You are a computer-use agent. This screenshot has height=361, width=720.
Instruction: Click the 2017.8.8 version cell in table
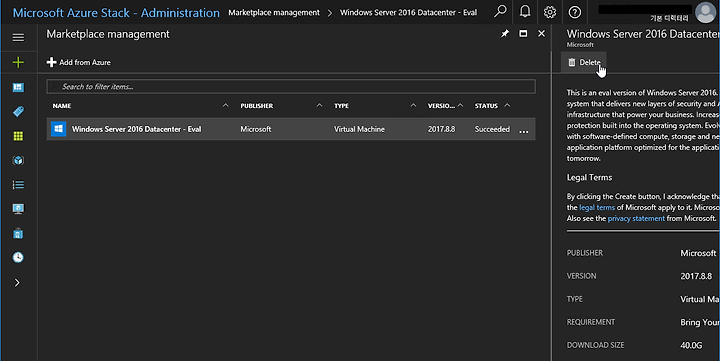(441, 129)
